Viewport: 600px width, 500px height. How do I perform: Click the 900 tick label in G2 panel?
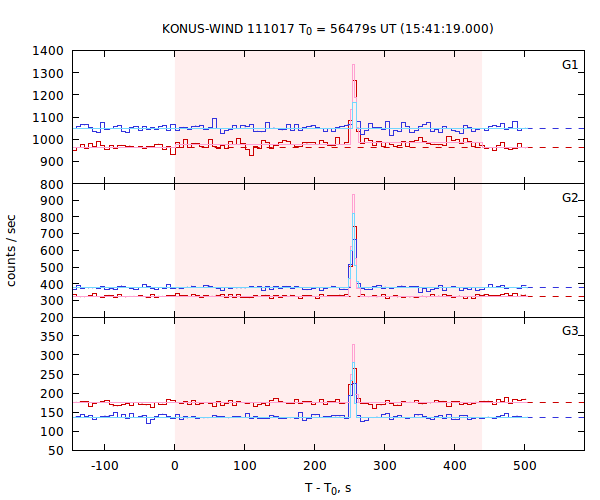click(52, 200)
